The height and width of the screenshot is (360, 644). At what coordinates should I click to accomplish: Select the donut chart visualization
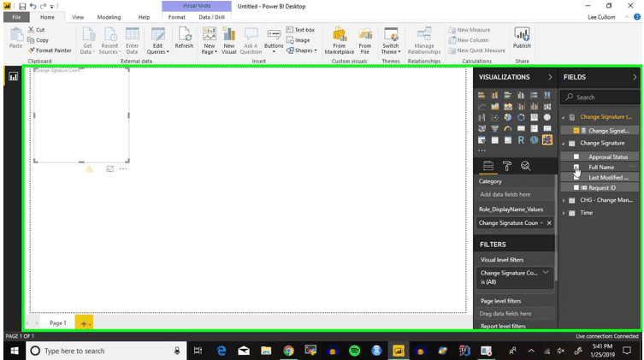[x=521, y=117]
